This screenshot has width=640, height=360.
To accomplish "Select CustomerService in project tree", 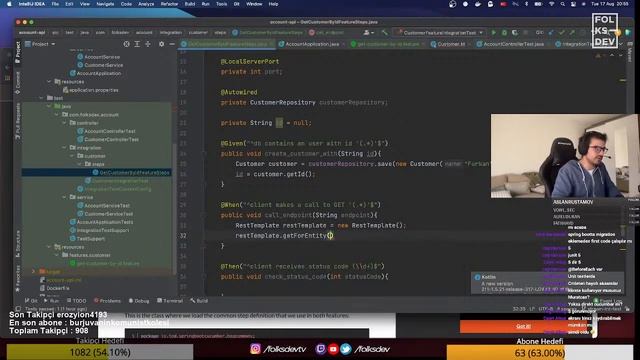I will [x=100, y=65].
